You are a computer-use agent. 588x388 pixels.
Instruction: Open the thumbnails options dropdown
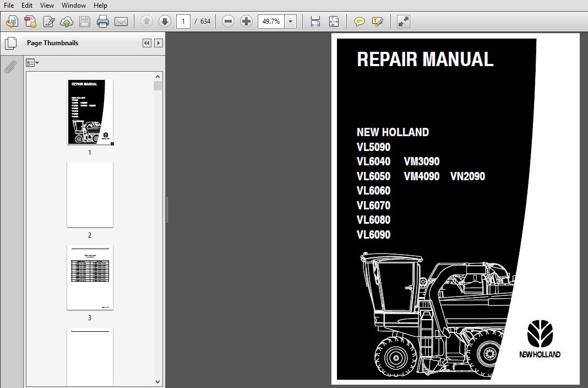(x=32, y=63)
